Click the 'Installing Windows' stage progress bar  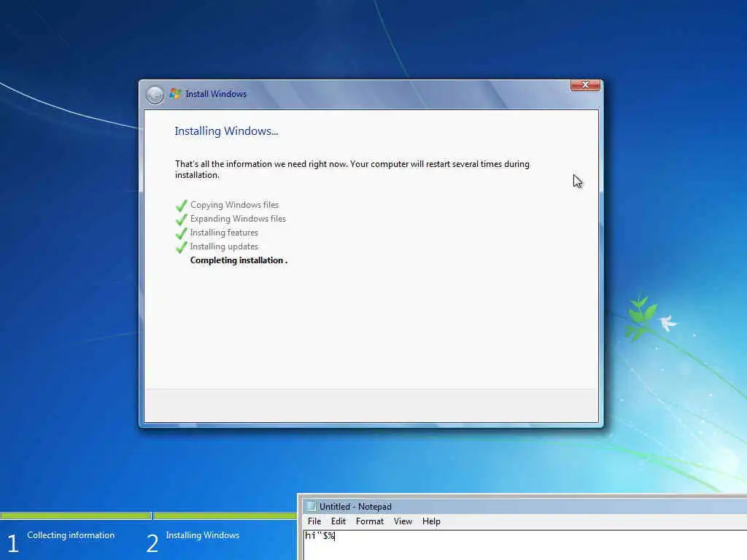coord(225,516)
